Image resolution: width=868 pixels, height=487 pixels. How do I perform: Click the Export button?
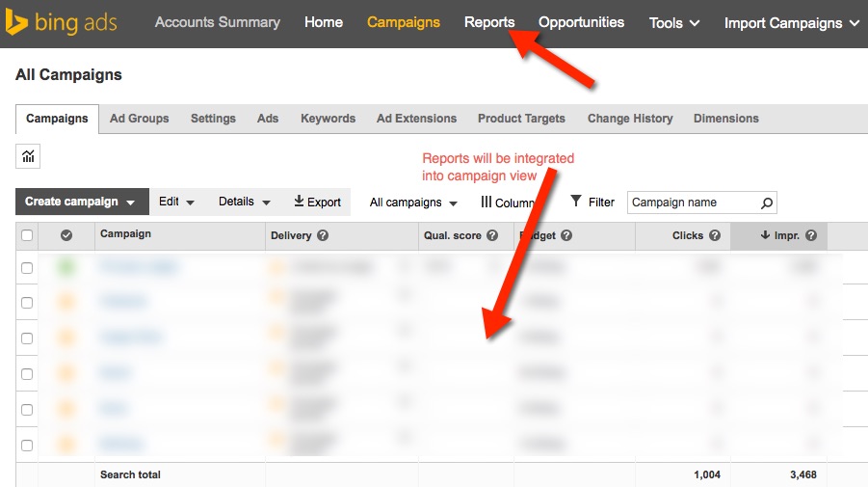(x=318, y=202)
